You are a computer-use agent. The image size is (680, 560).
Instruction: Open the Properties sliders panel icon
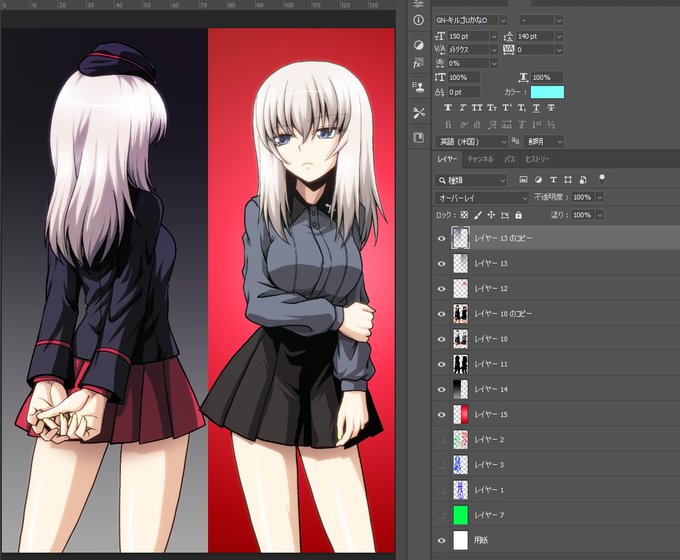click(418, 4)
